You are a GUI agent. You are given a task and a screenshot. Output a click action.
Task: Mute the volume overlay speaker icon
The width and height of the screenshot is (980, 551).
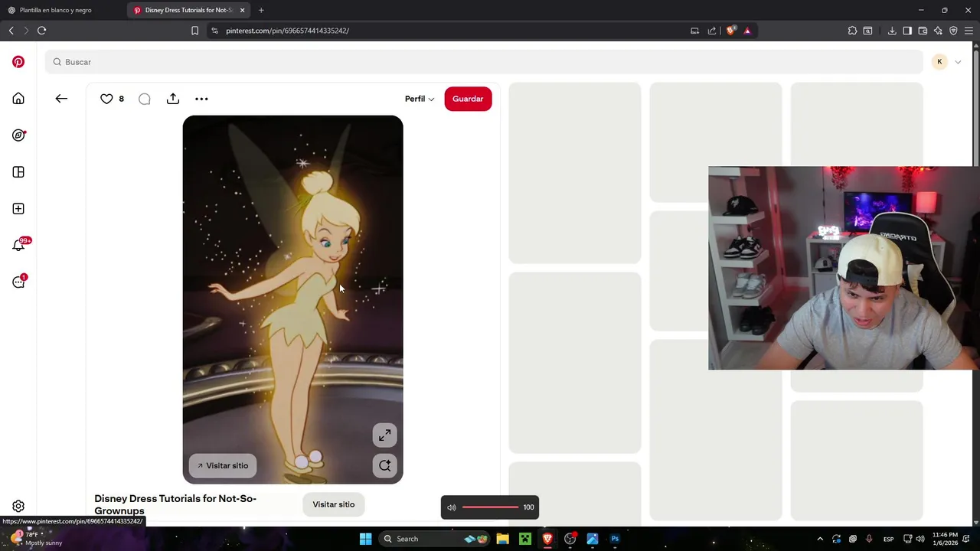452,507
